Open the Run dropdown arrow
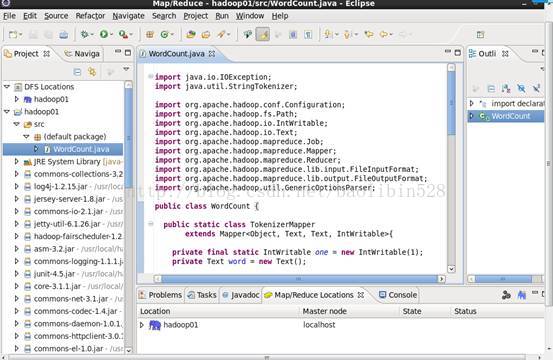The width and height of the screenshot is (553, 360). coord(111,35)
